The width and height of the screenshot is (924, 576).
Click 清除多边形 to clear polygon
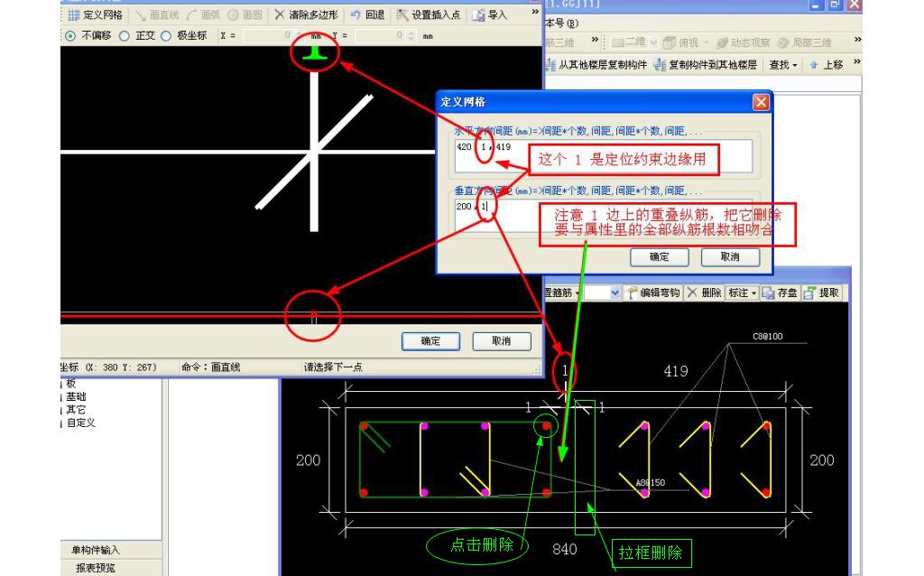[x=307, y=14]
